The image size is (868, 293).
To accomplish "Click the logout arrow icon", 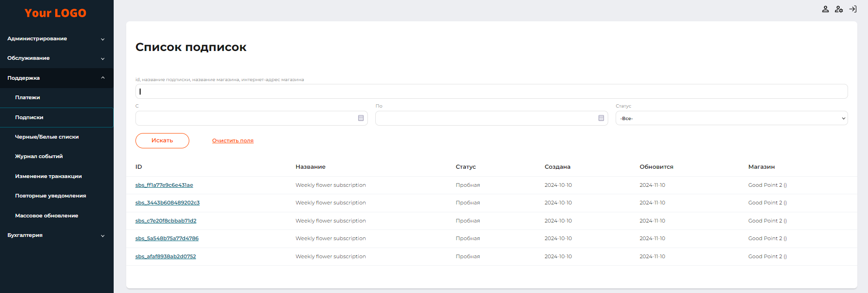I will coord(853,9).
